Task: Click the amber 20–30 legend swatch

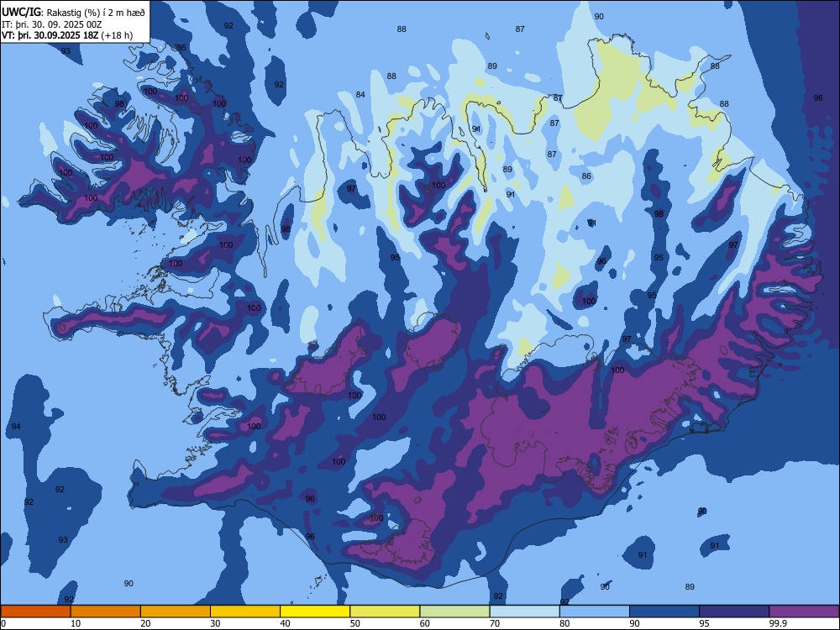Action: [x=176, y=612]
